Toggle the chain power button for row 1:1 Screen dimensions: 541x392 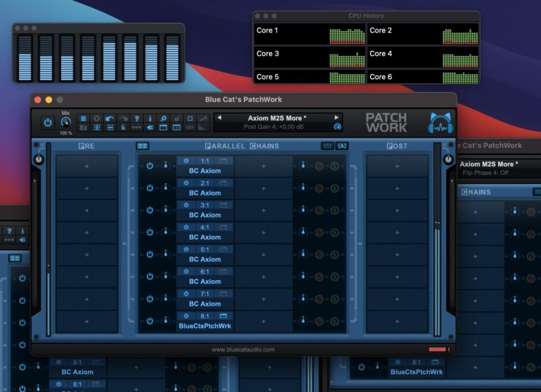150,166
